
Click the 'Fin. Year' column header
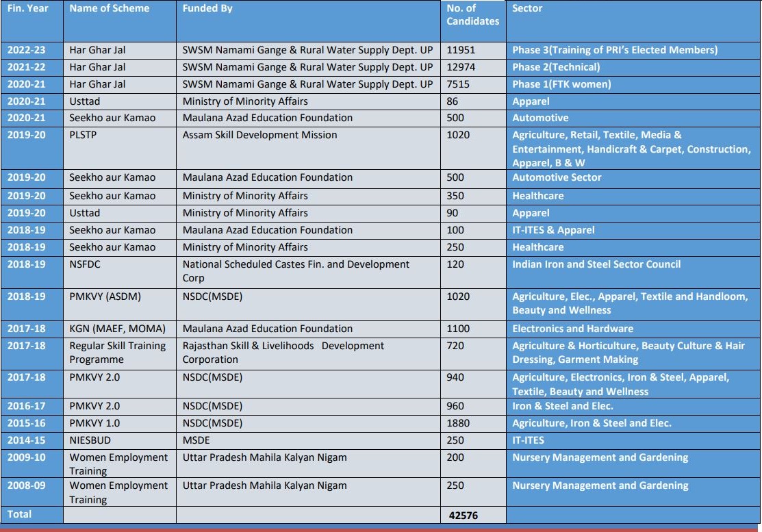(27, 9)
